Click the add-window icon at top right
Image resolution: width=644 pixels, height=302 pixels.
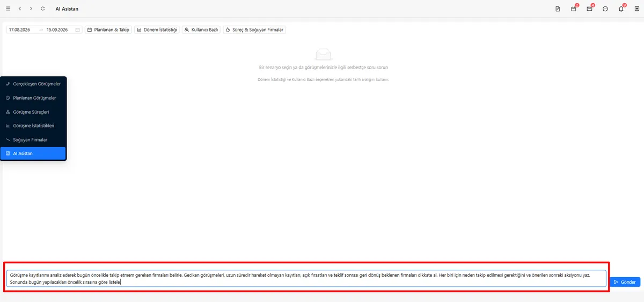pyautogui.click(x=636, y=9)
